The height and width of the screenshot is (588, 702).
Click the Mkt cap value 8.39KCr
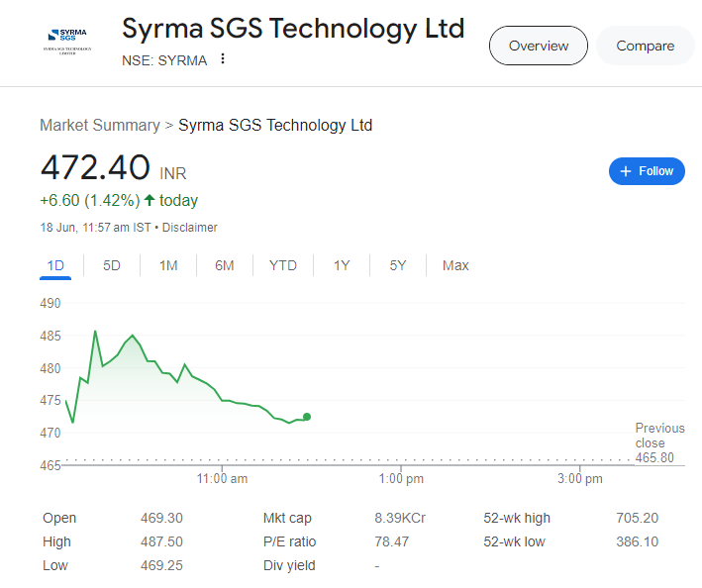click(400, 518)
